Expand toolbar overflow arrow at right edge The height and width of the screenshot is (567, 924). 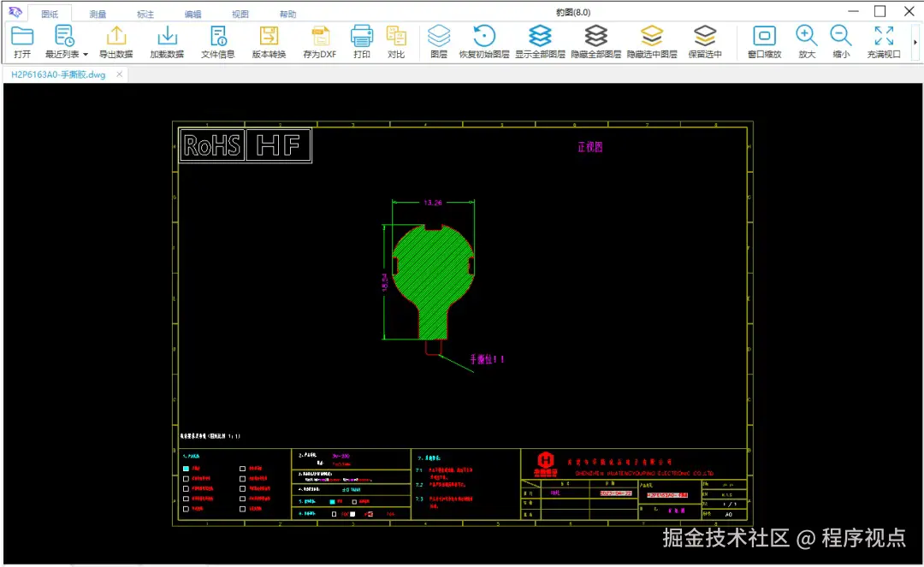point(915,43)
